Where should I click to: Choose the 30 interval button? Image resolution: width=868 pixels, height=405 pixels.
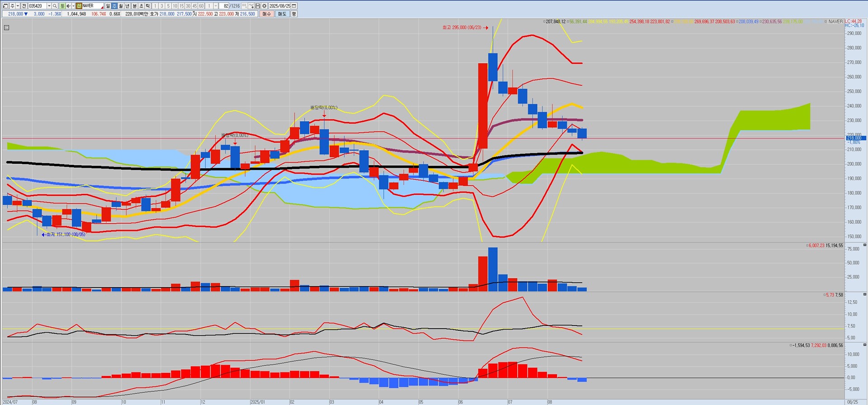(x=188, y=6)
